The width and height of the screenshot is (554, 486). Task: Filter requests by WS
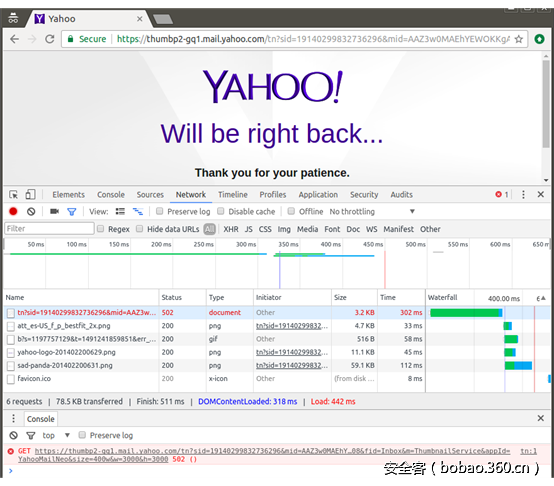pos(371,229)
